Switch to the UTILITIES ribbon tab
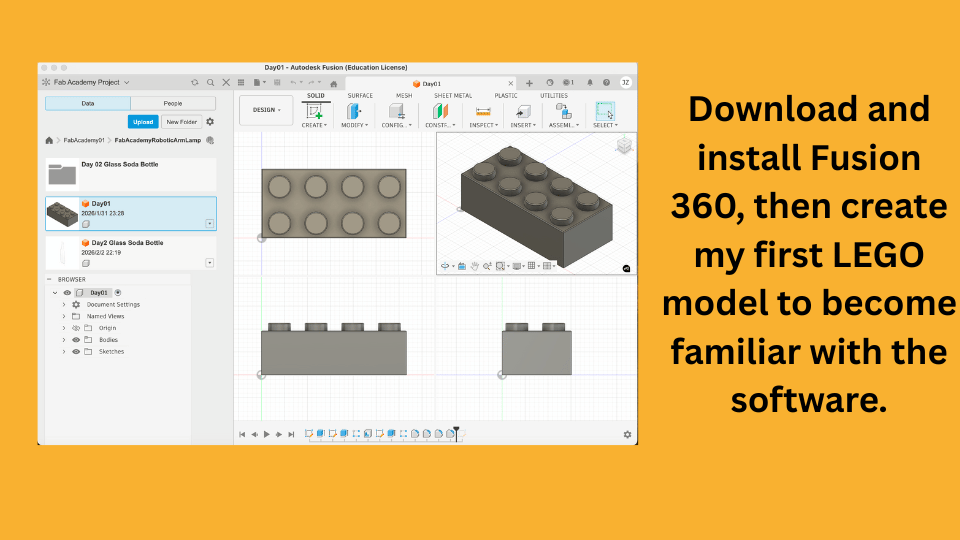Image resolution: width=960 pixels, height=540 pixels. point(553,96)
